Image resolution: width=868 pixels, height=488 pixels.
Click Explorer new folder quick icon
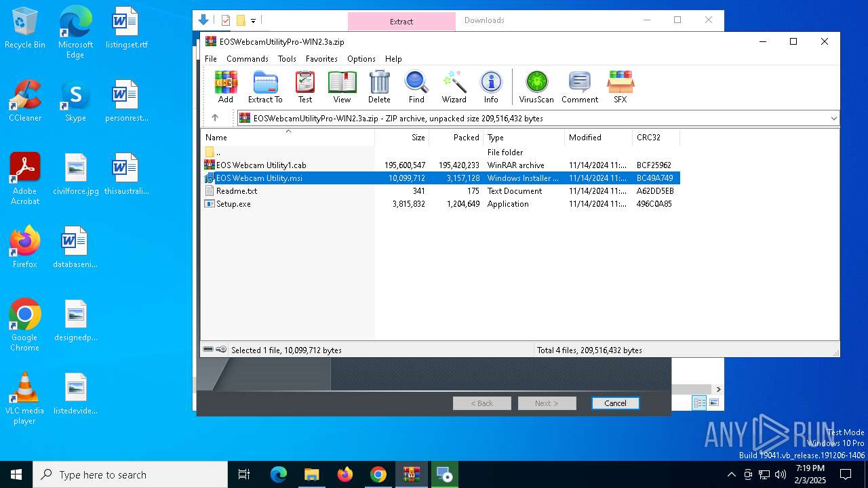(x=241, y=20)
